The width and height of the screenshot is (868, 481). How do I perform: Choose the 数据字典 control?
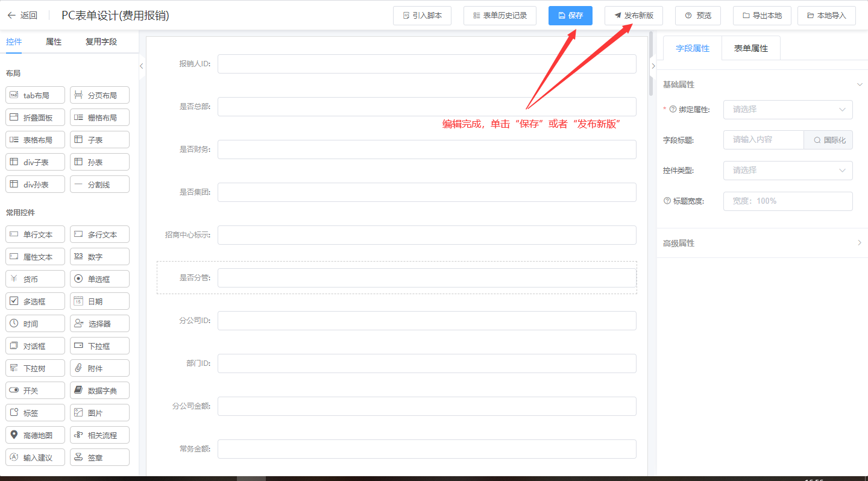[100, 391]
